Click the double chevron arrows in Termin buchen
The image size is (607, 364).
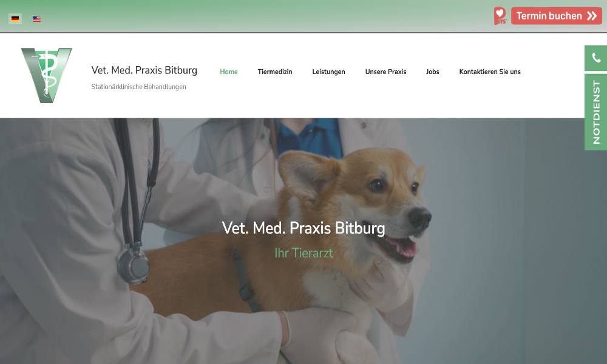(x=591, y=16)
